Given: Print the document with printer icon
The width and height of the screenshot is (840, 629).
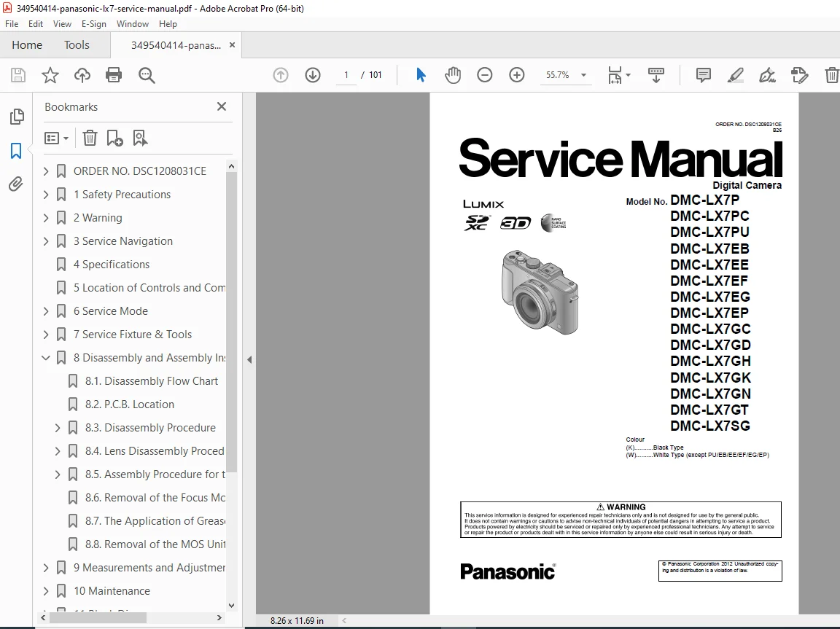Looking at the screenshot, I should pos(114,76).
